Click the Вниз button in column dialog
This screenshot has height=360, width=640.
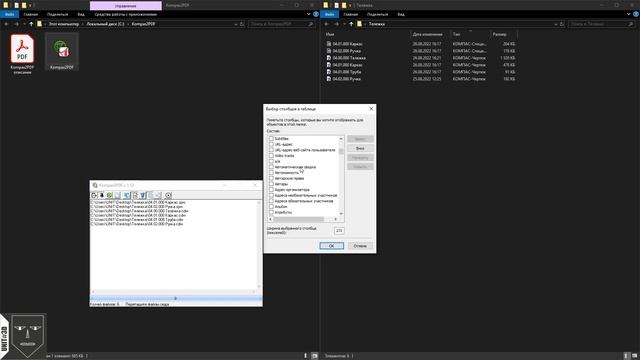coord(360,148)
